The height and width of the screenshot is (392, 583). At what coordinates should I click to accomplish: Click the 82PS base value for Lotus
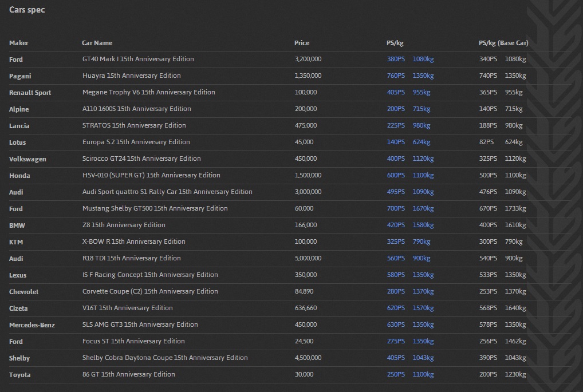[x=486, y=142]
